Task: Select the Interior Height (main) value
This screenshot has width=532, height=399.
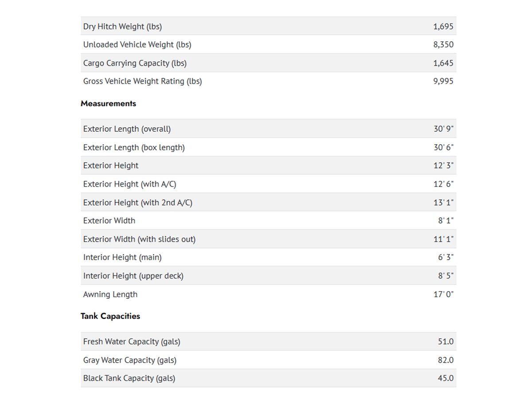Action: coord(446,257)
